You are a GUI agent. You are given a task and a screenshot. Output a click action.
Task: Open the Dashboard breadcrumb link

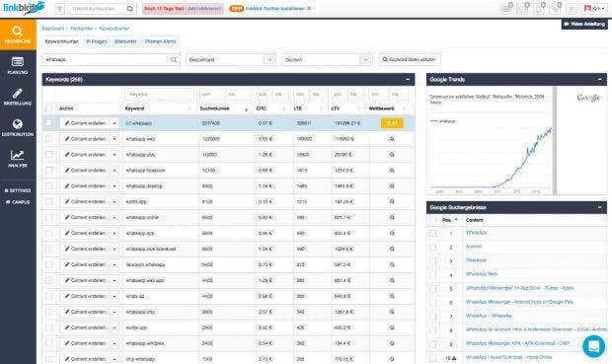(53, 29)
